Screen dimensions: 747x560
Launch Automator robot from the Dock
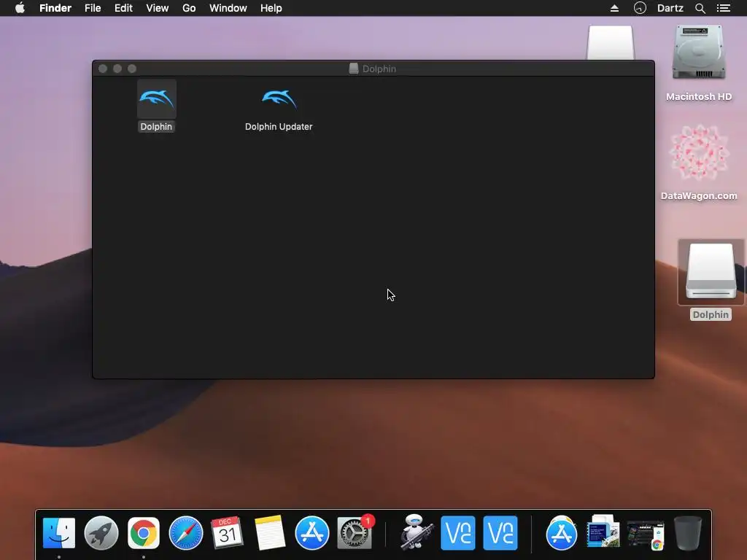[417, 532]
